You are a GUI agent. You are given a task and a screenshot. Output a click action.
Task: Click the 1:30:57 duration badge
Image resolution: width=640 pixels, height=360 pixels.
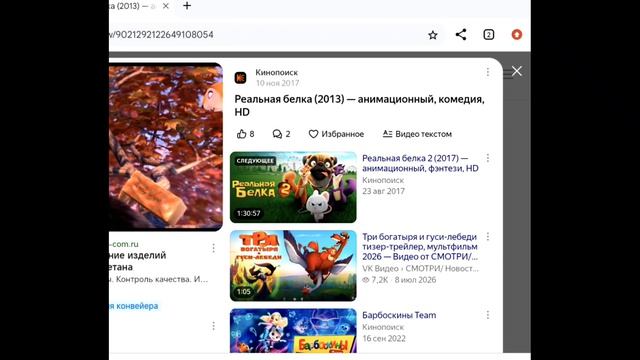pos(249,213)
